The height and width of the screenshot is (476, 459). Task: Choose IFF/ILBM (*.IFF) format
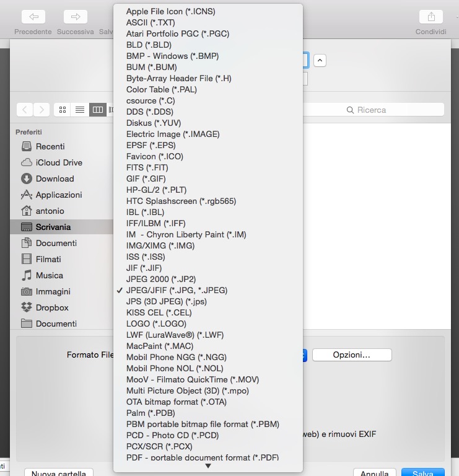tap(208, 223)
